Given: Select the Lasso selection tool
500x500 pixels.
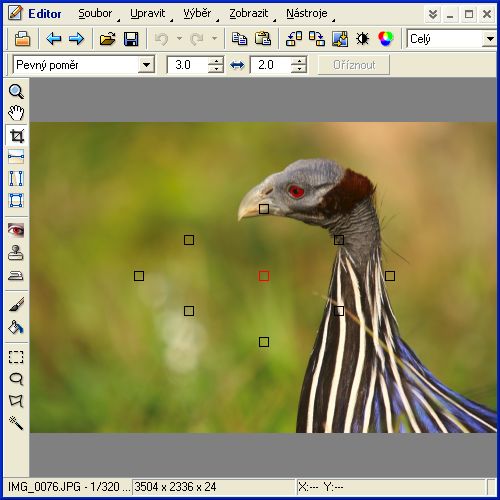Looking at the screenshot, I should (16, 379).
